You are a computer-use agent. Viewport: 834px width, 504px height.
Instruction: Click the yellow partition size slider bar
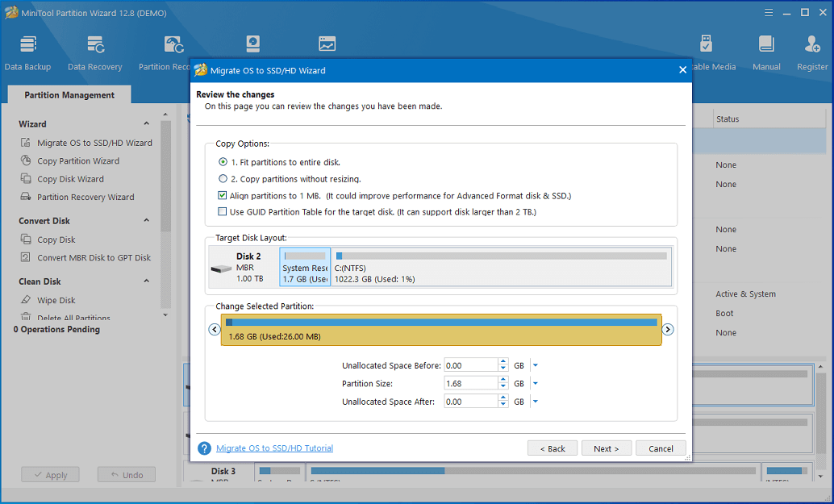click(441, 330)
